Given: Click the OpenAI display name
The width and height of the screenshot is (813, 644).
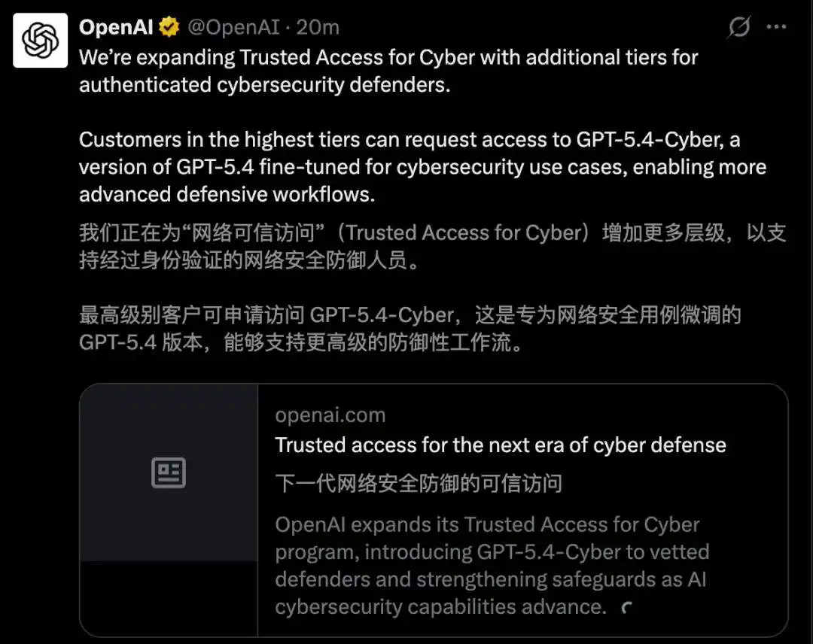Looking at the screenshot, I should [116, 27].
